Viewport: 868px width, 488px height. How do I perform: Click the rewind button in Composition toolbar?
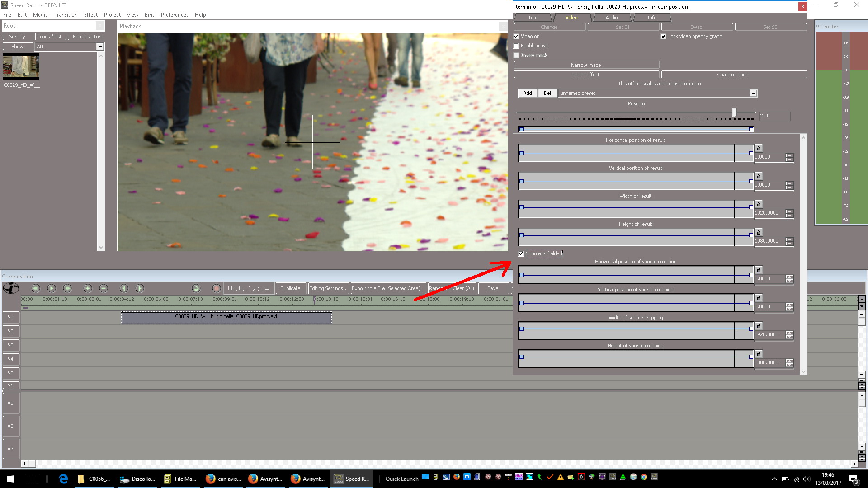point(36,288)
